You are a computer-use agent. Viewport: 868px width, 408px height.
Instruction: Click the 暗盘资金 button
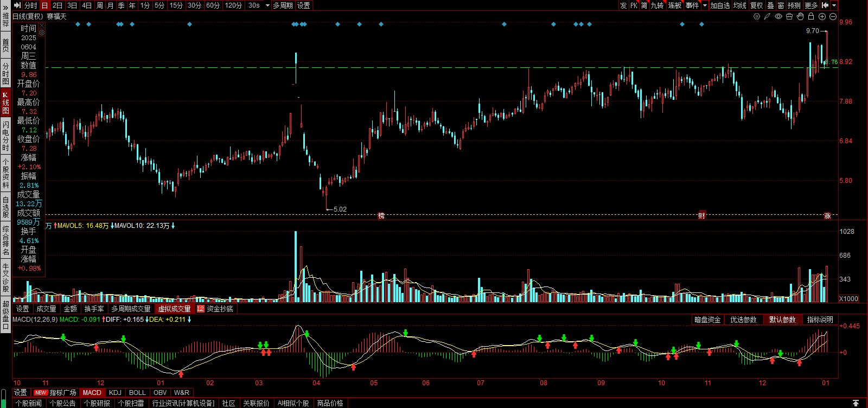pos(708,320)
